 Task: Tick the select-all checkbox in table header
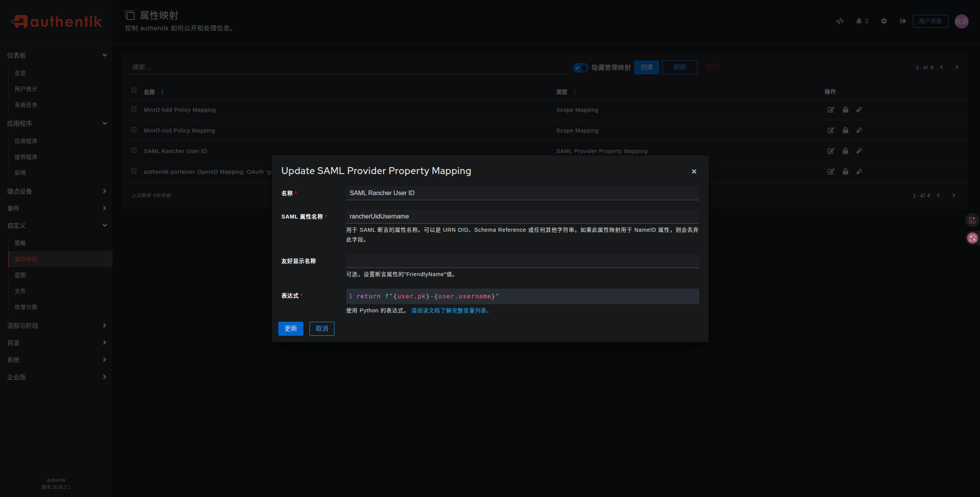click(134, 90)
